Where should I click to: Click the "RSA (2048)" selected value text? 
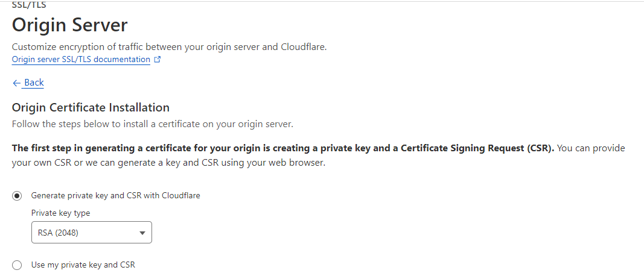point(58,233)
